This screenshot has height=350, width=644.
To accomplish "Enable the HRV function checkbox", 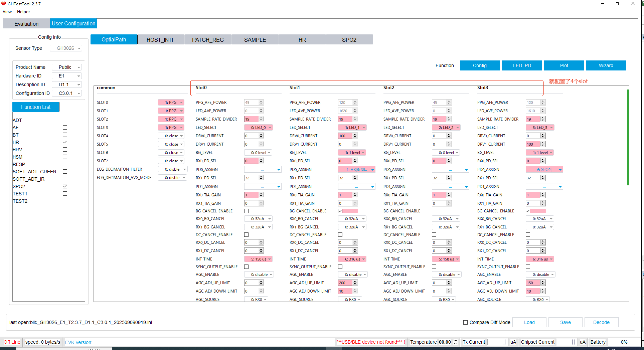I will tap(65, 149).
